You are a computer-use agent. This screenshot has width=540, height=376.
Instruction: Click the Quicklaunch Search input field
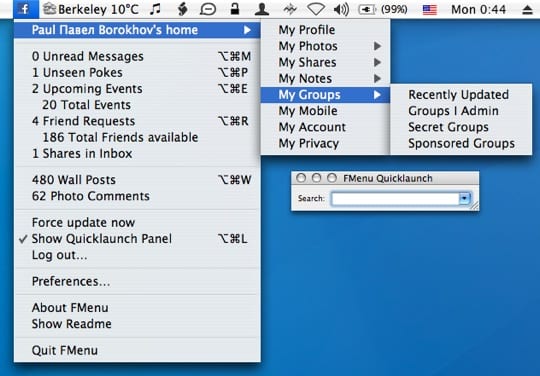tap(395, 199)
